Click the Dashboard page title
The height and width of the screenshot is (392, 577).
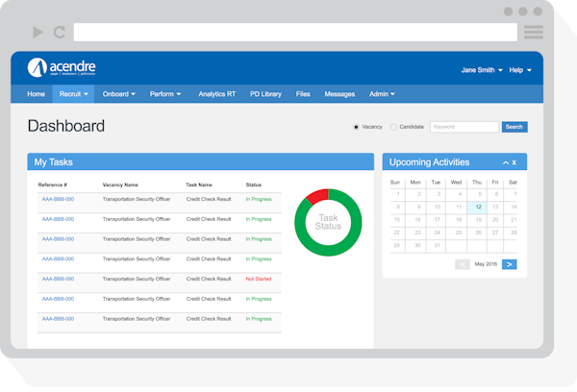point(66,126)
